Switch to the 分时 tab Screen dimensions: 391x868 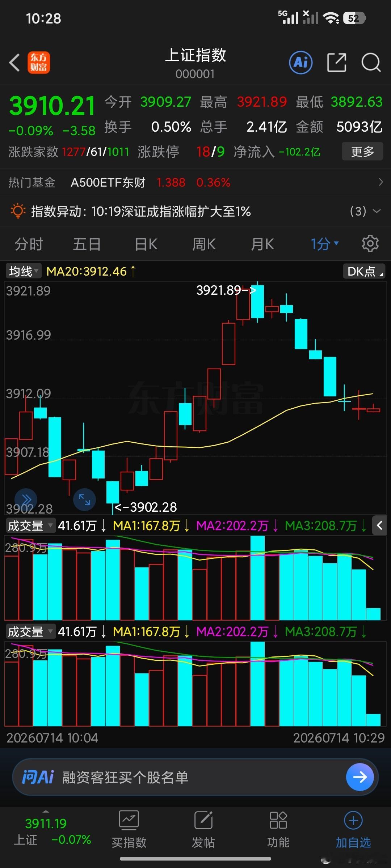coord(29,244)
